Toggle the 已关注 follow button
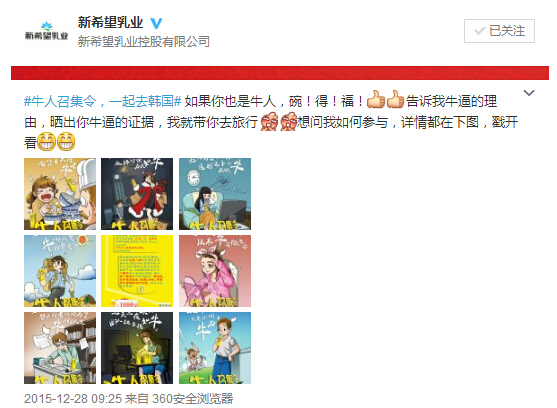 [499, 31]
